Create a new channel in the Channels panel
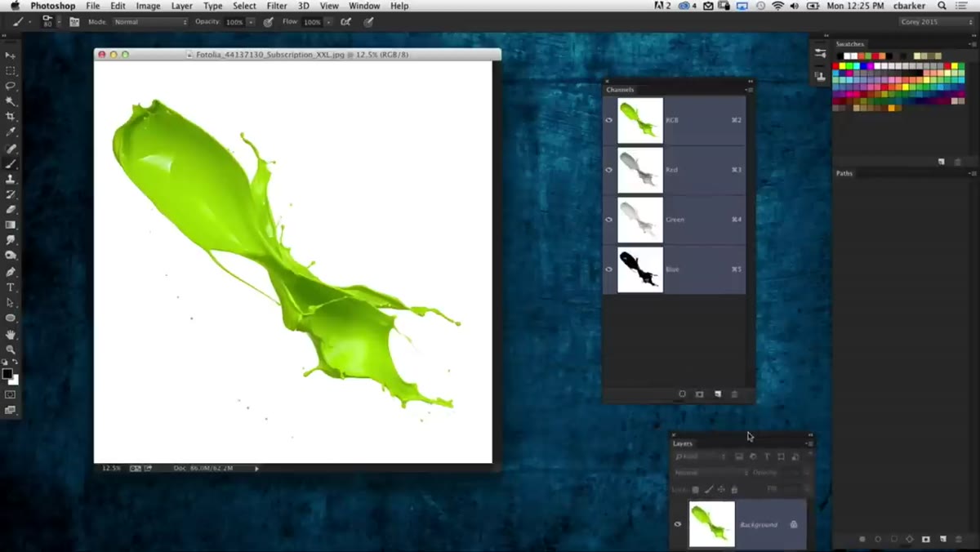This screenshot has height=552, width=980. coord(717,394)
